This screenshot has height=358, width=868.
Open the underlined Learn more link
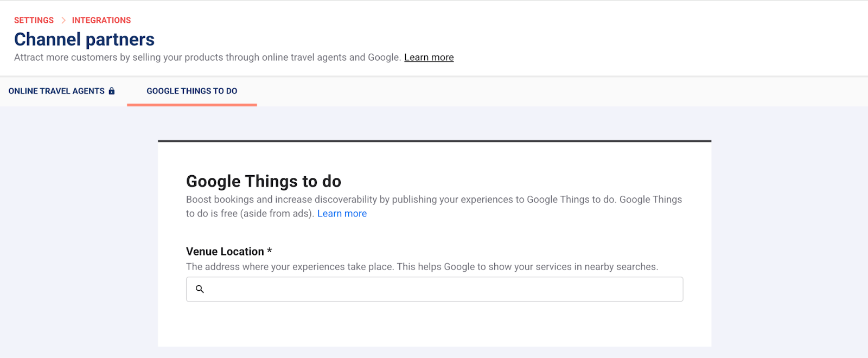point(429,57)
